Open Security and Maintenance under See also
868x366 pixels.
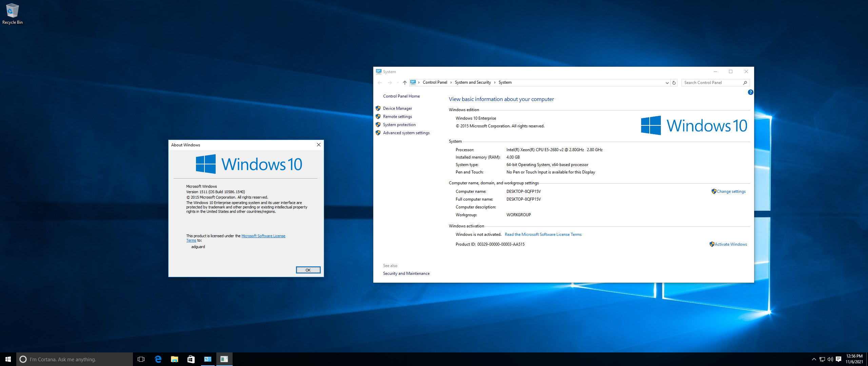point(406,273)
